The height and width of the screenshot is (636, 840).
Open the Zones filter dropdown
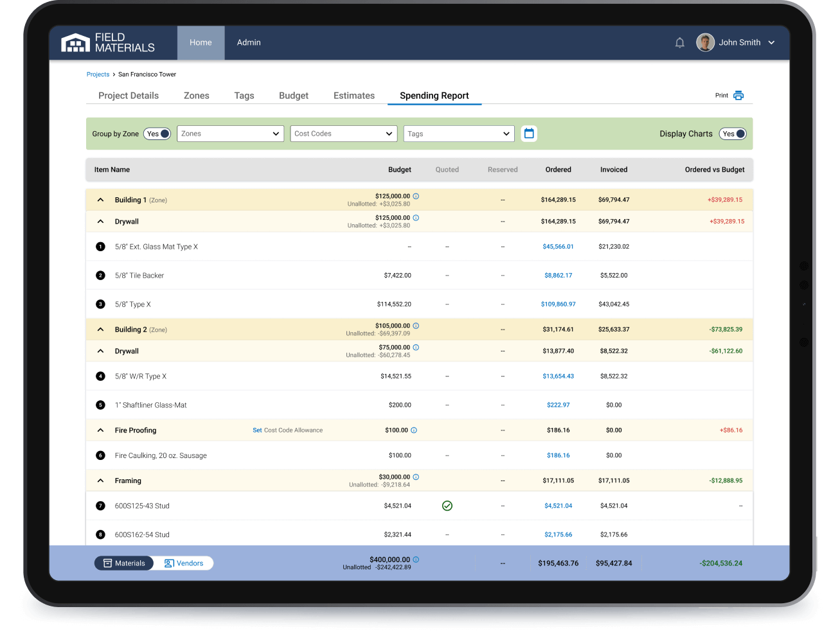[x=230, y=133]
